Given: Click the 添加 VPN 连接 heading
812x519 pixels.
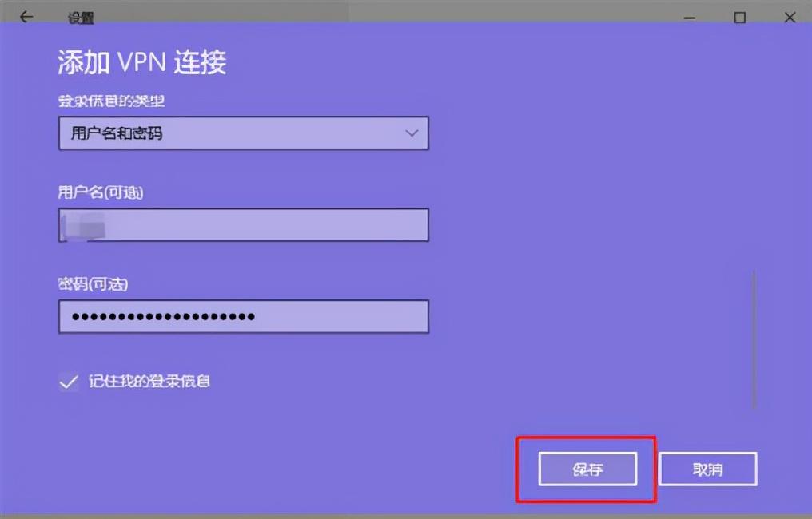Looking at the screenshot, I should 142,62.
